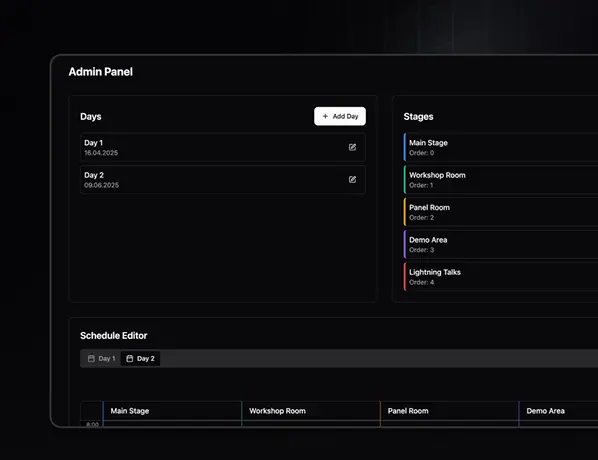Click the Workshop Room column header in schedule

(x=311, y=411)
